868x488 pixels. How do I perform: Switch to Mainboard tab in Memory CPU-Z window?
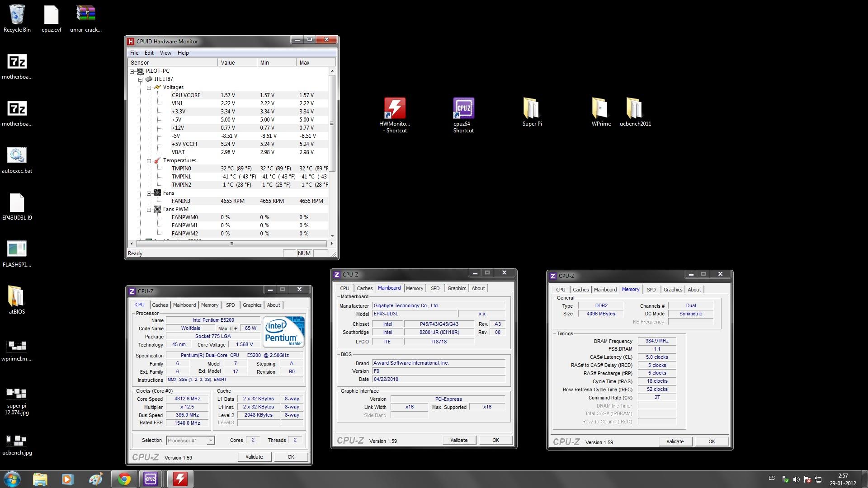tap(605, 290)
